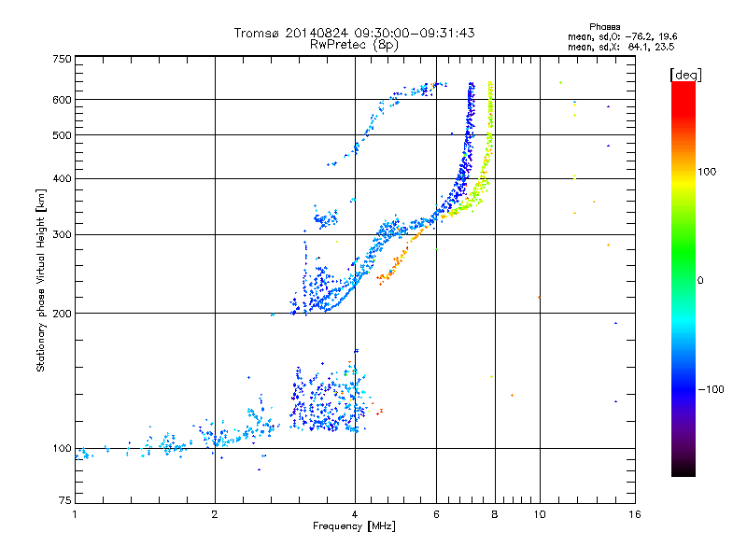The height and width of the screenshot is (560, 747).
Task: Click the '[deg]' colorbar unit label
Action: pos(685,75)
